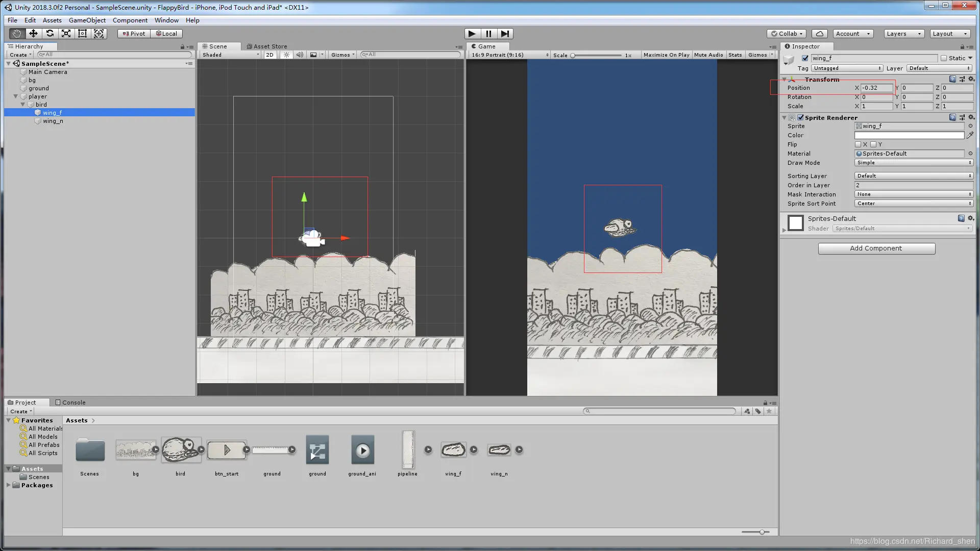Disable the Sprite Renderer component checkbox
This screenshot has width=980, height=551.
point(800,117)
